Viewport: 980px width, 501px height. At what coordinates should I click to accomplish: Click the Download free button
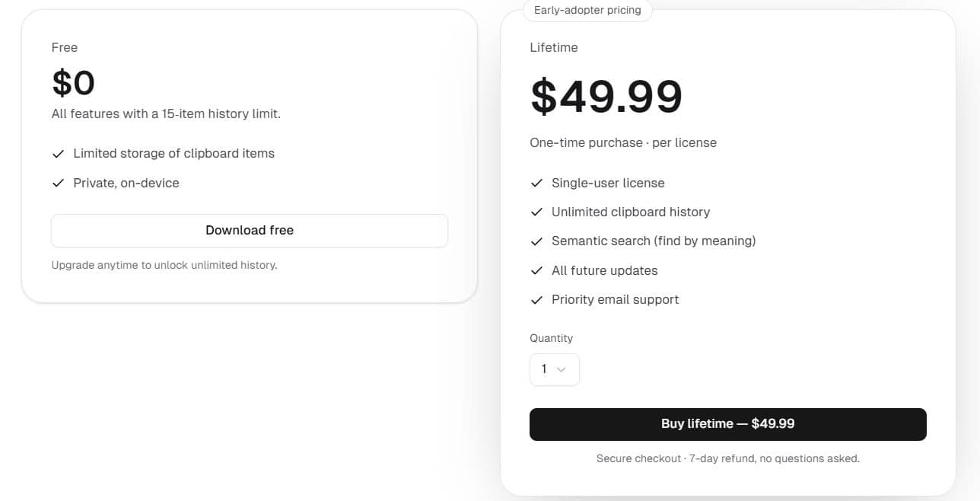coord(250,230)
